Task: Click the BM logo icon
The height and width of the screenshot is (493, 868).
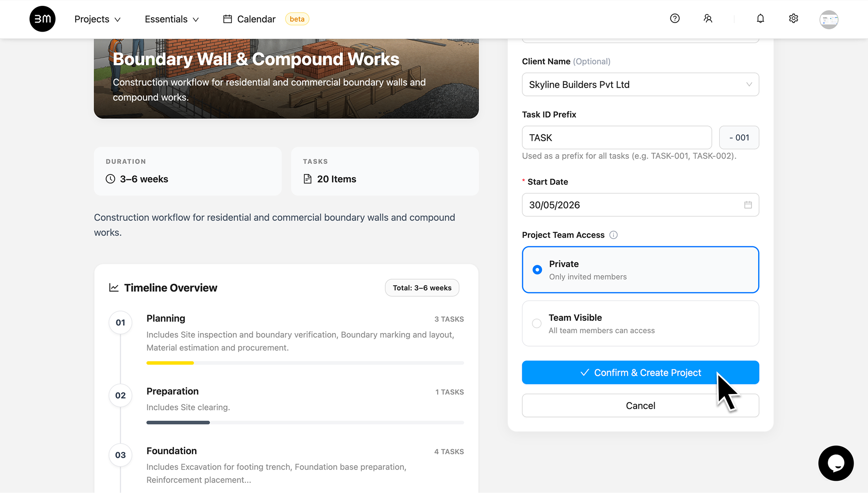Action: click(x=42, y=19)
